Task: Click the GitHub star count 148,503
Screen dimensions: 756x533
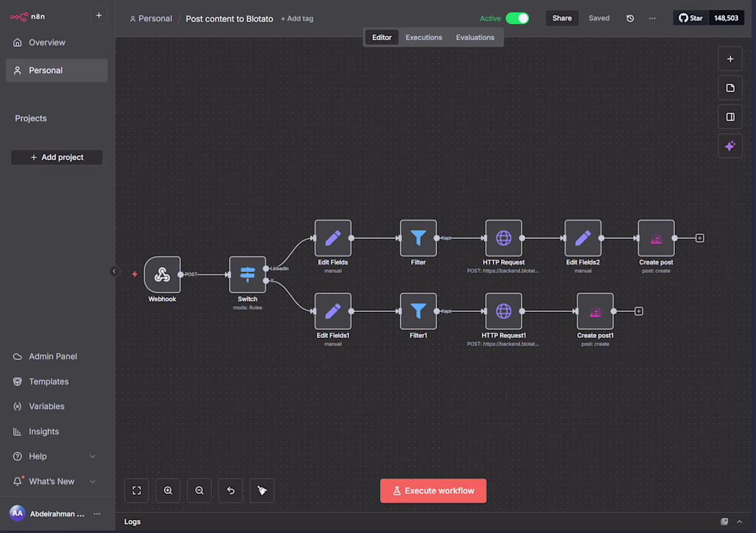Action: tap(726, 19)
